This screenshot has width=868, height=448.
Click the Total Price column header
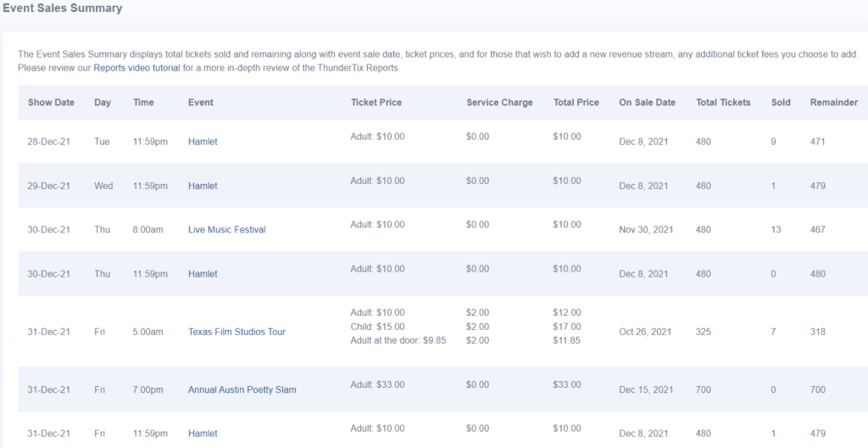576,103
